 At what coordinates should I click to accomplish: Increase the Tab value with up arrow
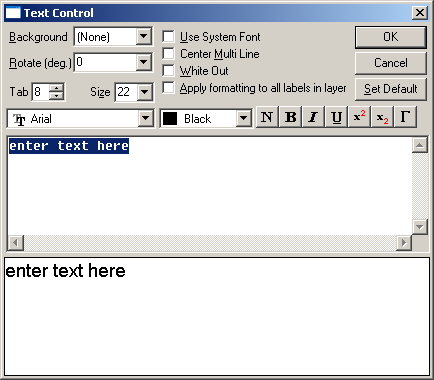tap(56, 88)
